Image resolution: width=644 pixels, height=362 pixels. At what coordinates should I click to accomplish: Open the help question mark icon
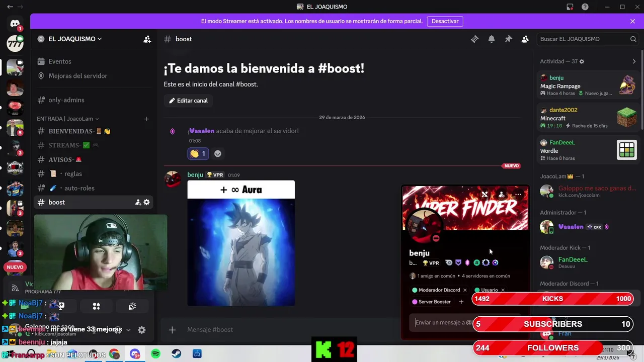[585, 7]
